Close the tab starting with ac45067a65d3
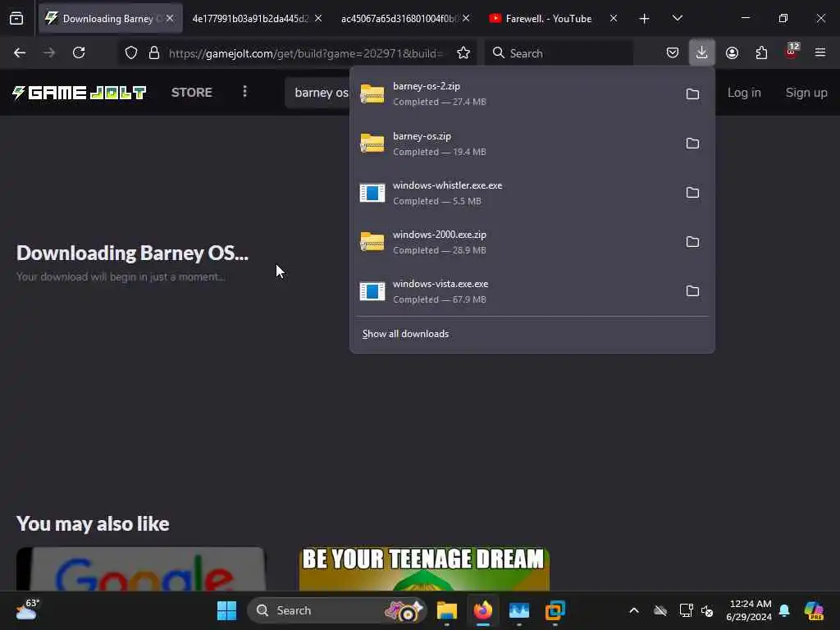The width and height of the screenshot is (840, 630). [x=466, y=19]
